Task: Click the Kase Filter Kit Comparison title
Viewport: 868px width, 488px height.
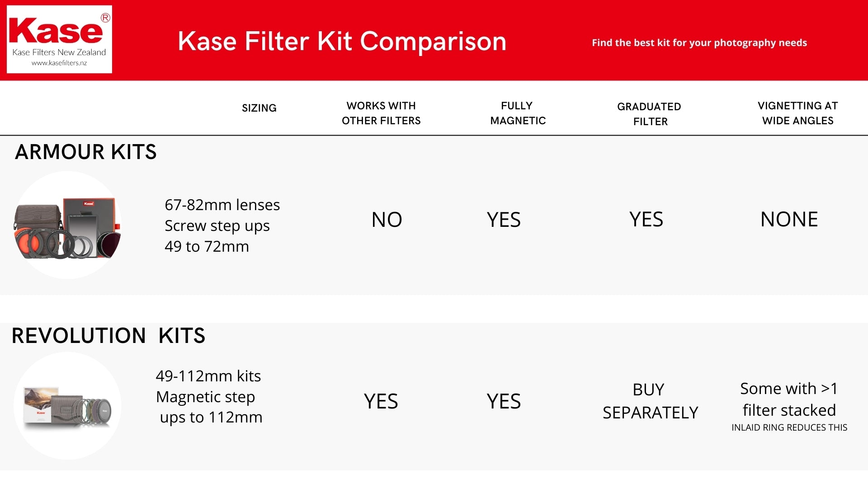Action: pos(342,42)
